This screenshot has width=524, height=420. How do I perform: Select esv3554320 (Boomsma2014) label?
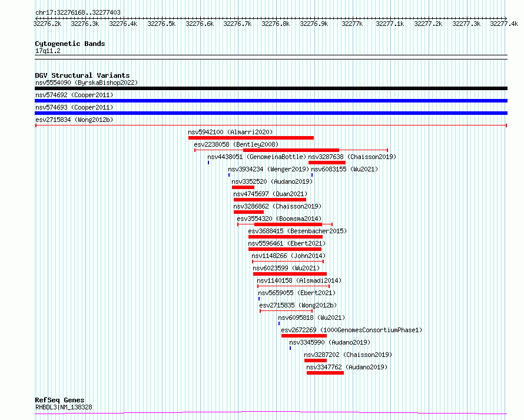tap(280, 219)
